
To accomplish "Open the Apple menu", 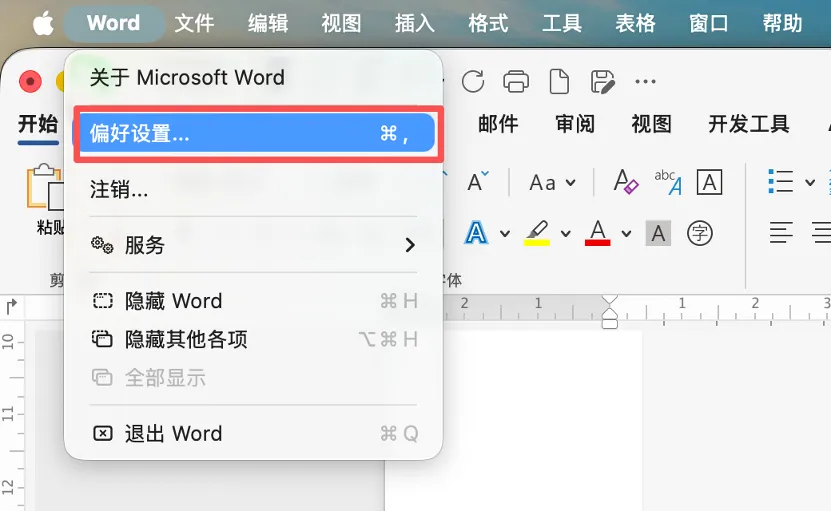I will [43, 23].
